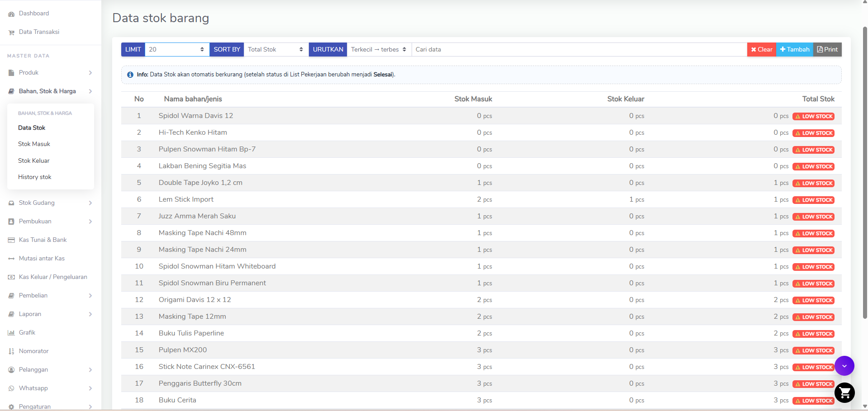The height and width of the screenshot is (411, 868).
Task: Click LOW STOCK badge for Lem Stick Import
Action: coord(813,200)
